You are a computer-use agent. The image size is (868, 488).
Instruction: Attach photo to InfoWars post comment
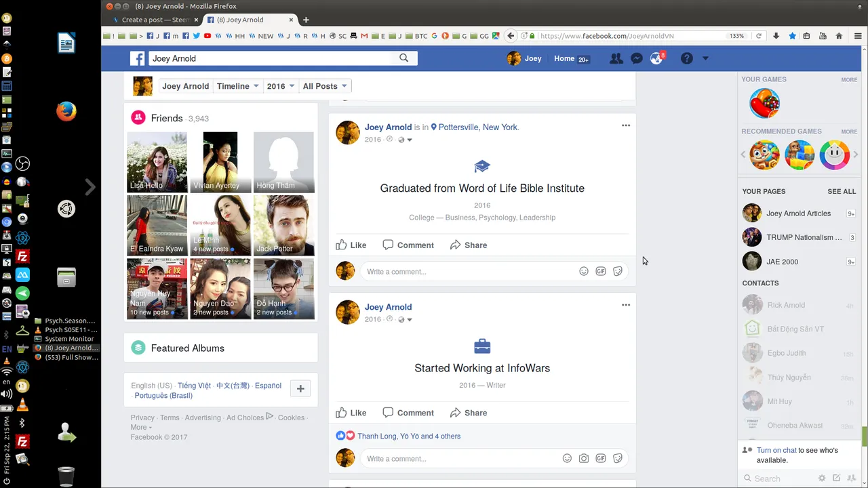[584, 458]
